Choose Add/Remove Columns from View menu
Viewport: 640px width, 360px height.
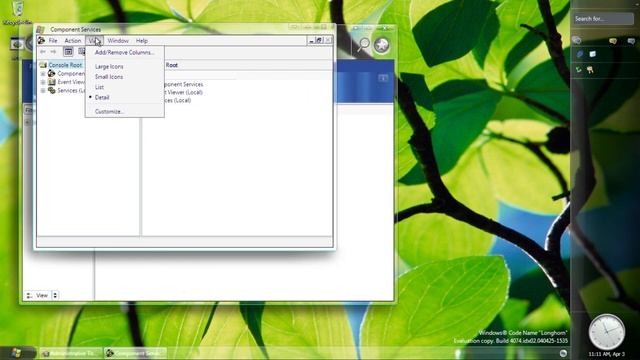pos(124,53)
